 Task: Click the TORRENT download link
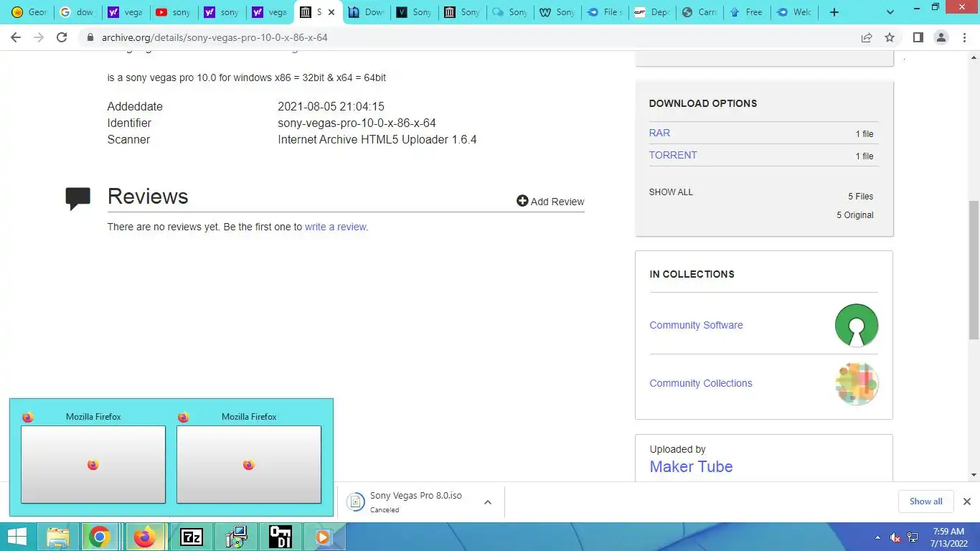(x=673, y=155)
